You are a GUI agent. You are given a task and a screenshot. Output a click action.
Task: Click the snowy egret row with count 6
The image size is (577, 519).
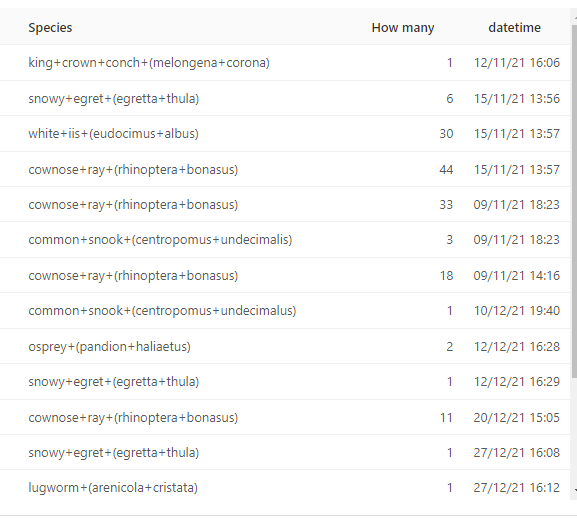(285, 98)
